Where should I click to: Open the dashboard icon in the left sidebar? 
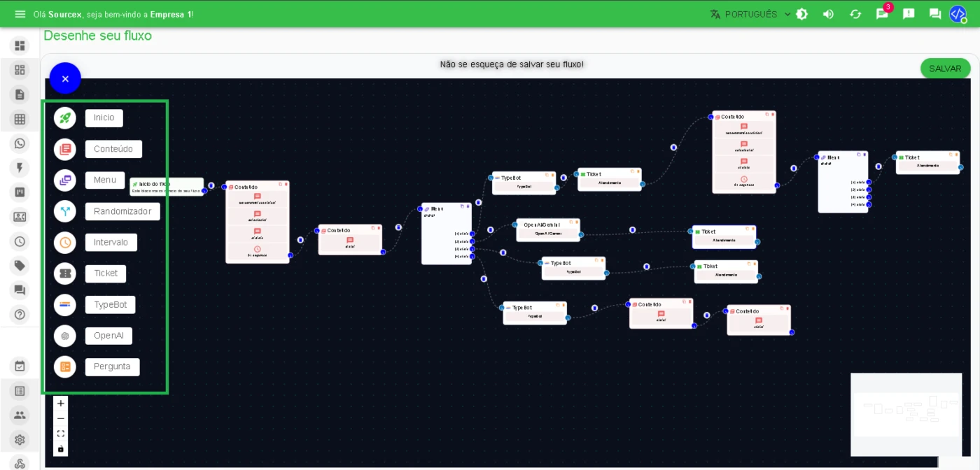[20, 45]
